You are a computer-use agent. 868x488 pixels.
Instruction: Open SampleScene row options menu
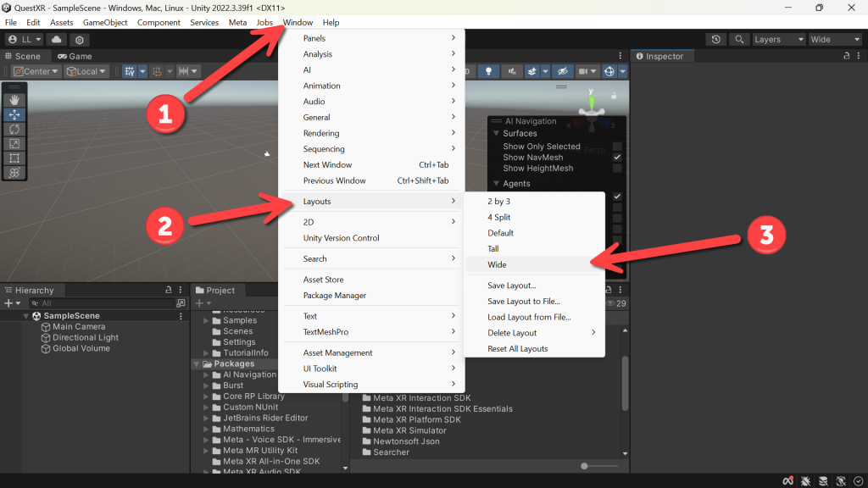pyautogui.click(x=181, y=316)
